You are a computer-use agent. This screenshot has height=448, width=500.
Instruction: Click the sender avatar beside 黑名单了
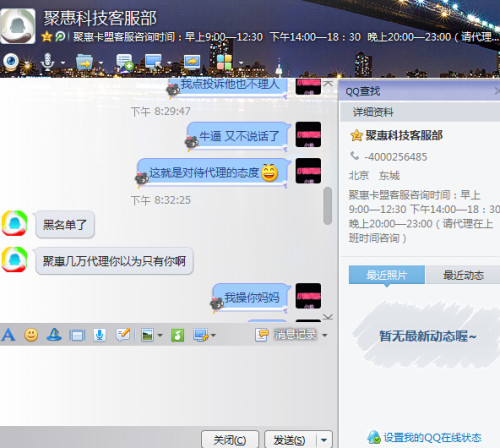pos(14,223)
